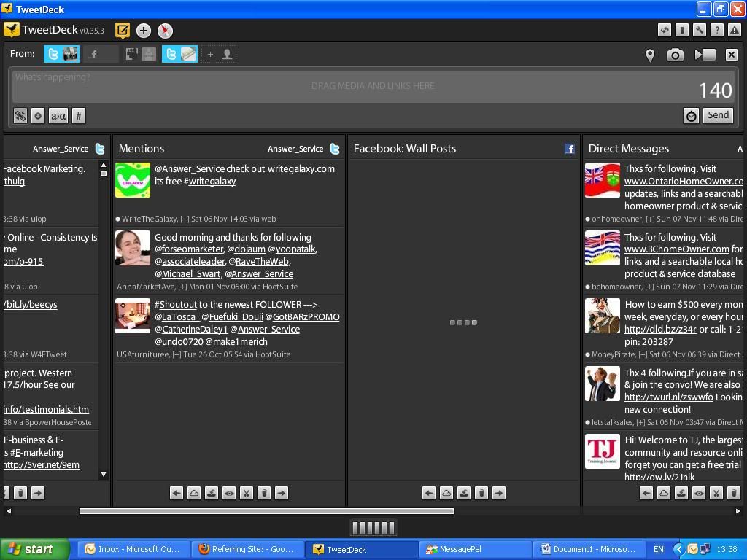
Task: Add a new column with plus icon
Action: 144,31
